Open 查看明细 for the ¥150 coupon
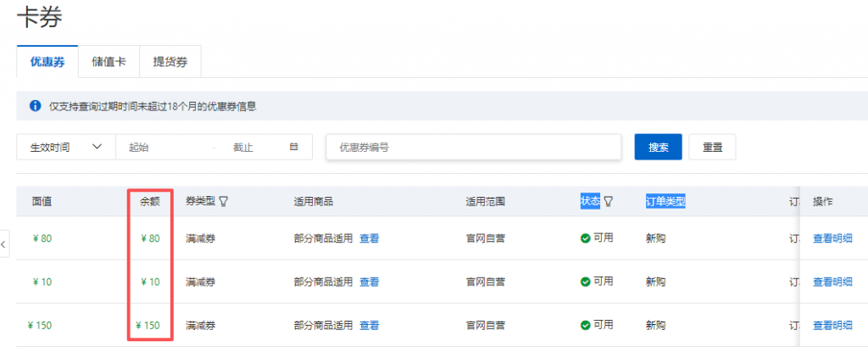 click(x=832, y=325)
